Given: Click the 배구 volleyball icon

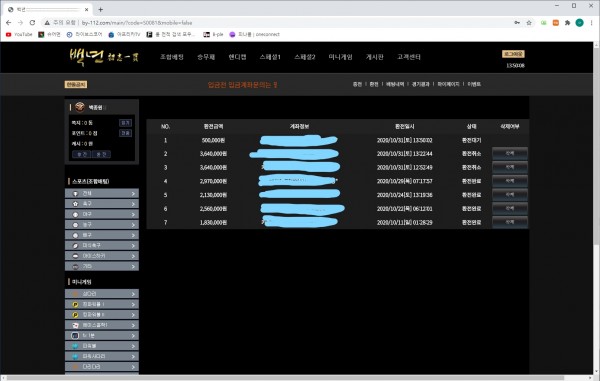Looking at the screenshot, I should tap(75, 235).
